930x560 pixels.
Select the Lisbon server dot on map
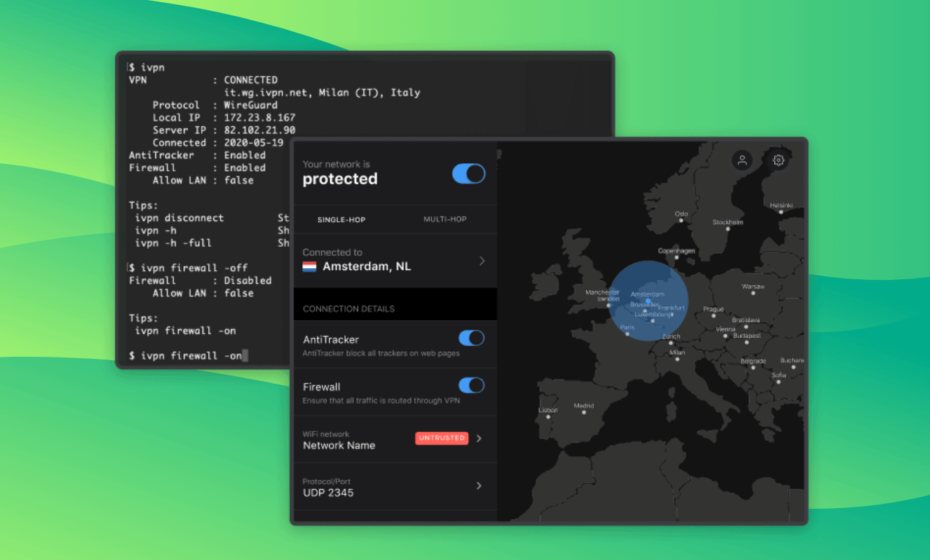(547, 417)
